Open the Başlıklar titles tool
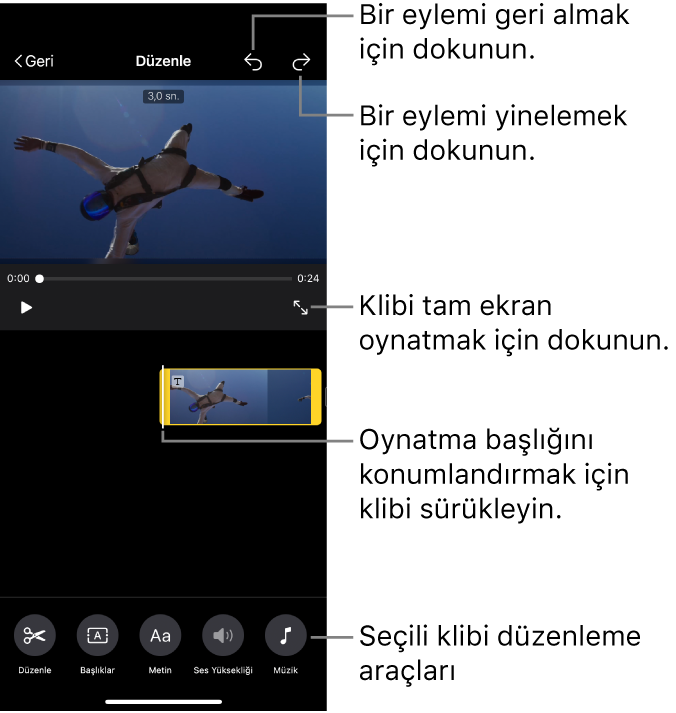 pyautogui.click(x=98, y=635)
